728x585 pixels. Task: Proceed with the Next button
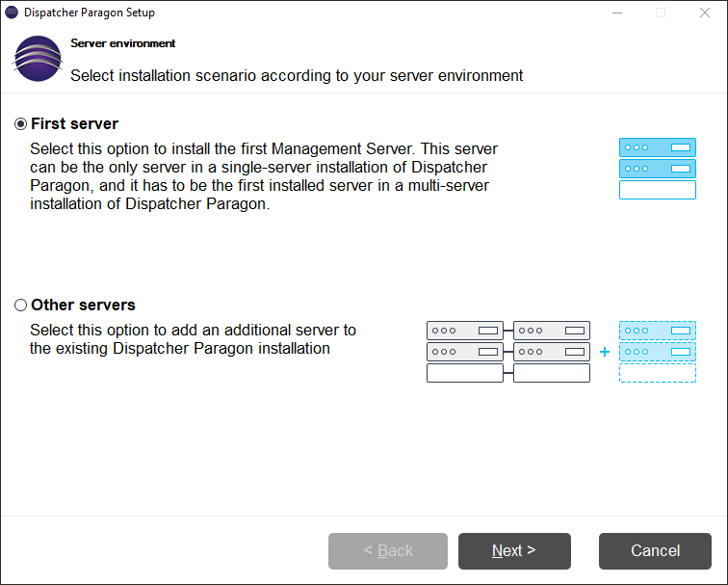click(x=514, y=551)
